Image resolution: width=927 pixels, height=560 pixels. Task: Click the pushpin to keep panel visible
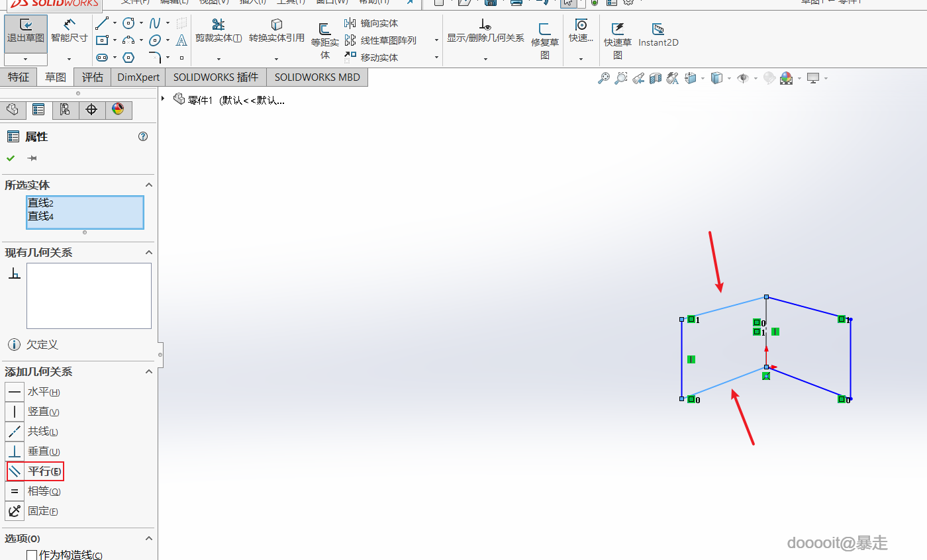tap(32, 158)
